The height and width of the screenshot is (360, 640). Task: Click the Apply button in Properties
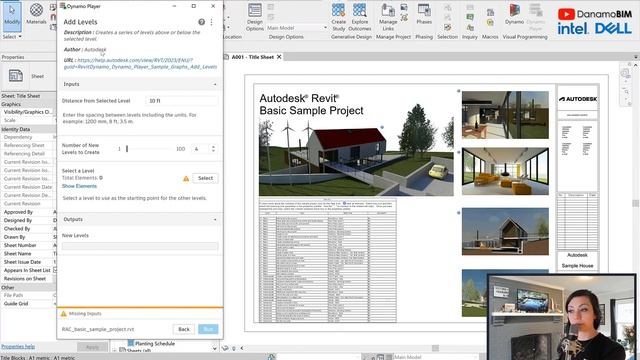click(x=93, y=347)
